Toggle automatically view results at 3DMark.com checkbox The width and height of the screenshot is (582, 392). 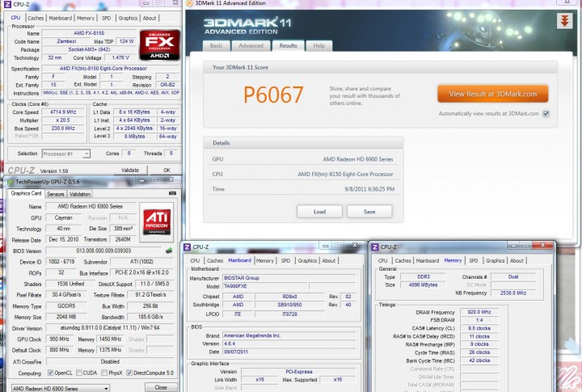(x=546, y=114)
